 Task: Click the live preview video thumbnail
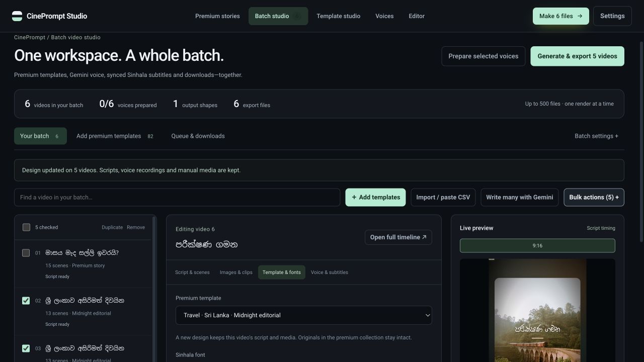tap(537, 310)
